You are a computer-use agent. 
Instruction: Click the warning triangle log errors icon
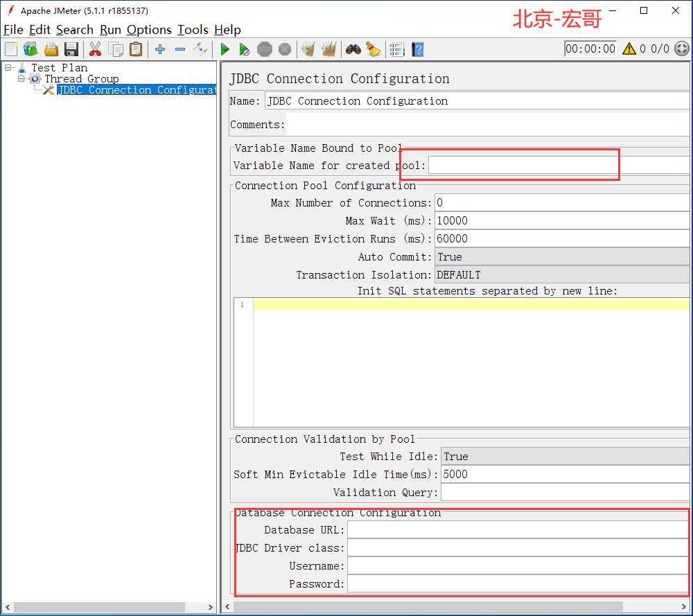tap(629, 49)
